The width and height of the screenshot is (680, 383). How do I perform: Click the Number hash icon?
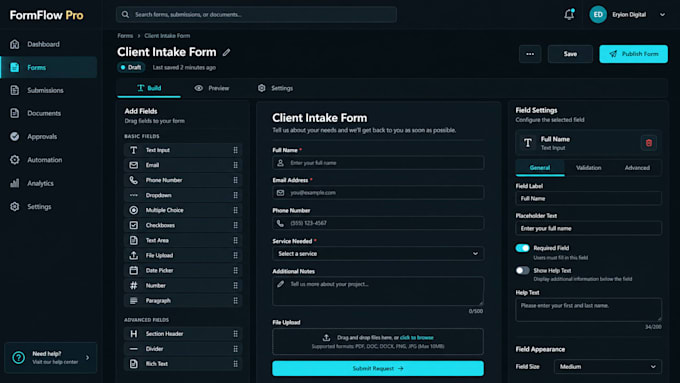[x=134, y=285]
